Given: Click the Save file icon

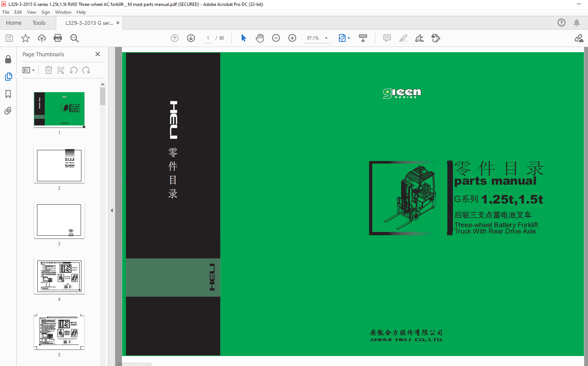Looking at the screenshot, I should tap(9, 38).
